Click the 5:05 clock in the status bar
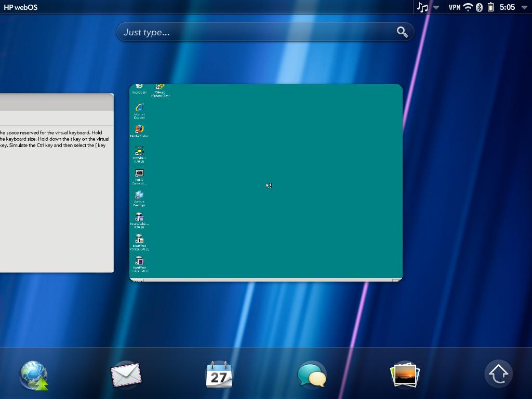Image resolution: width=532 pixels, height=399 pixels. [507, 7]
